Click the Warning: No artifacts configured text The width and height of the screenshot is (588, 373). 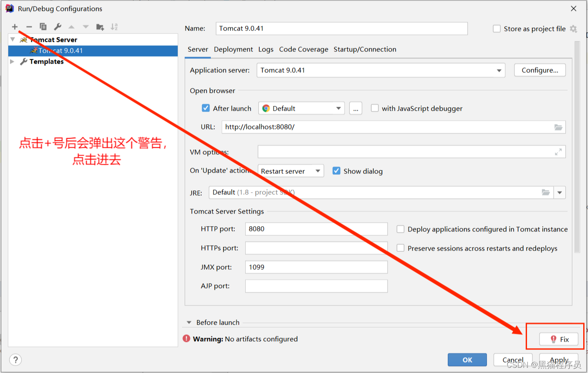245,339
